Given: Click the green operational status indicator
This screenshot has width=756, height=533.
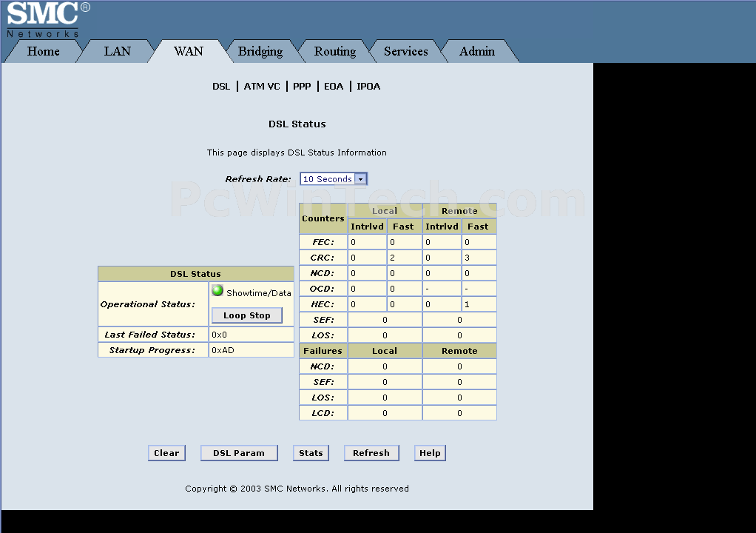Looking at the screenshot, I should coord(217,290).
